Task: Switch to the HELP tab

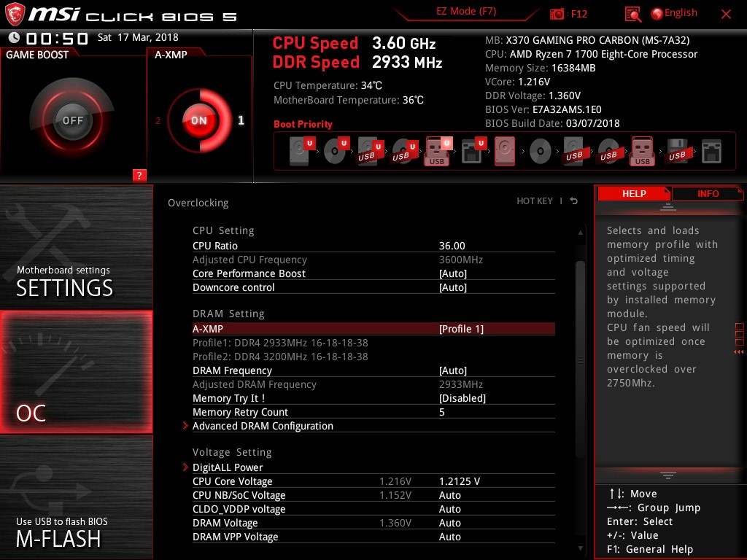Action: [634, 193]
